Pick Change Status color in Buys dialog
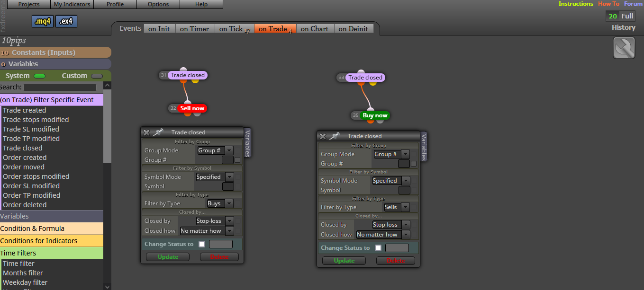644x290 pixels. (x=221, y=244)
